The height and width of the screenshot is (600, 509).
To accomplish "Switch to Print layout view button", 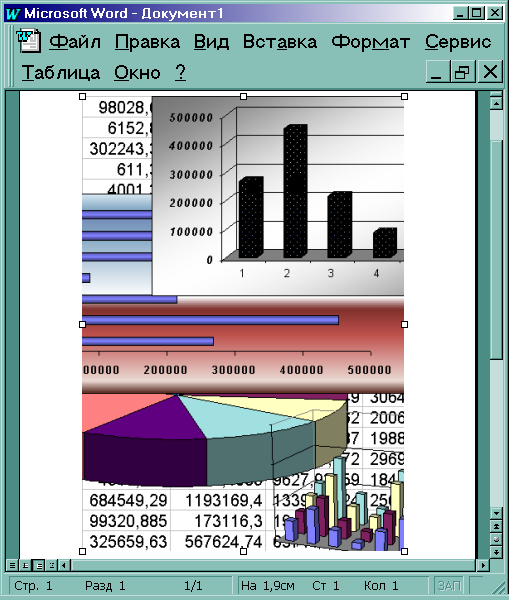I will [39, 565].
